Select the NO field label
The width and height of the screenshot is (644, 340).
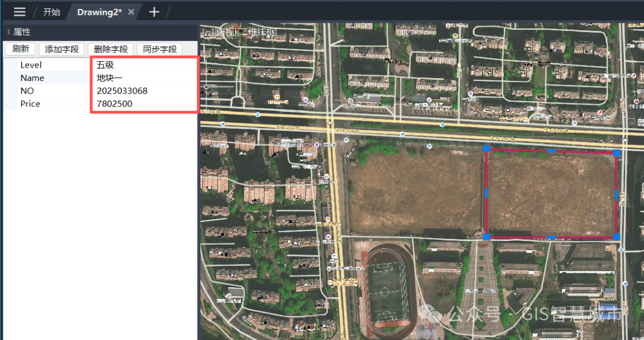27,91
